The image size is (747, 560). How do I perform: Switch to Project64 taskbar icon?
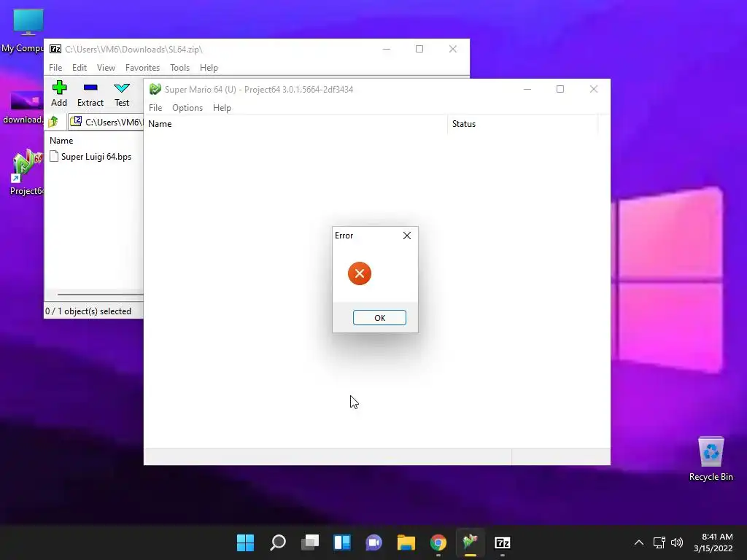[471, 542]
